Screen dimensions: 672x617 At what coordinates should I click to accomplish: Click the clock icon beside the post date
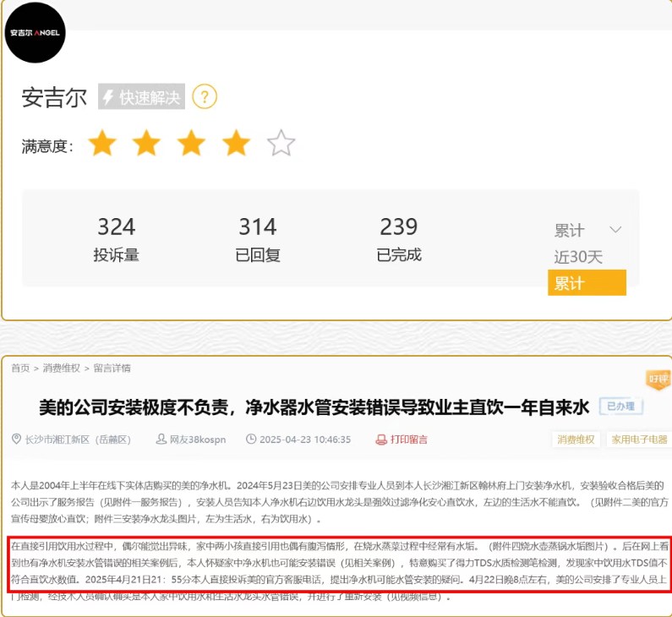(251, 440)
